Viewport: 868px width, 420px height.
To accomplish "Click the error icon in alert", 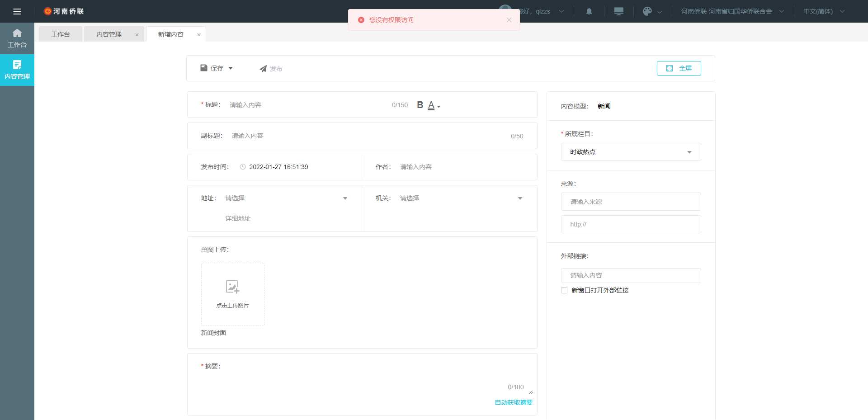I will click(x=361, y=20).
